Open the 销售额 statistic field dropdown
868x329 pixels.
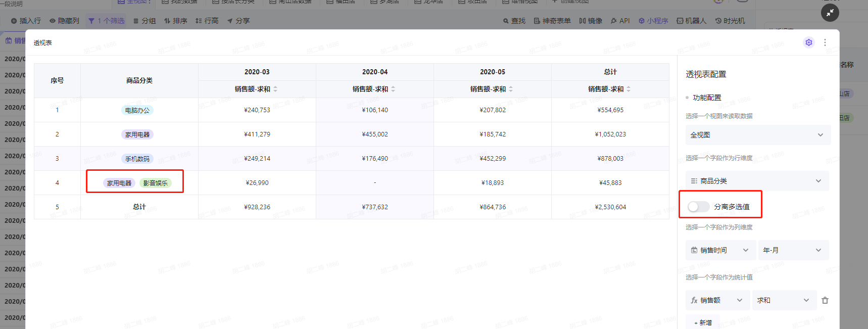coord(718,300)
